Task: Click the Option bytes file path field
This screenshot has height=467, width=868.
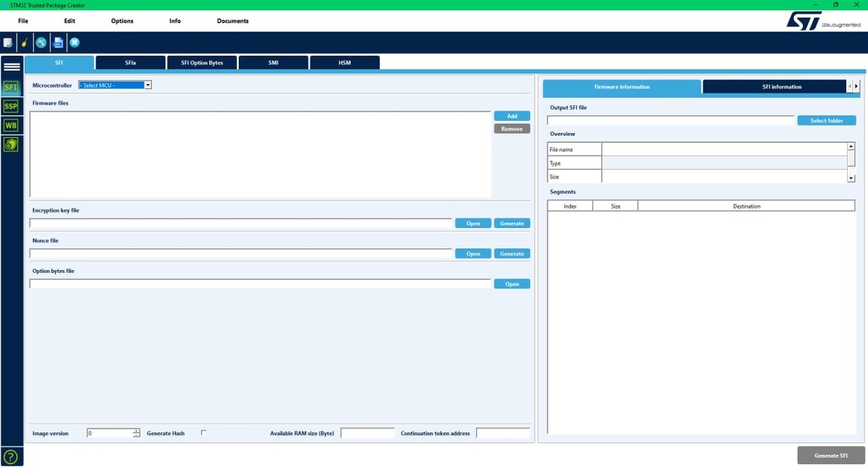Action: 260,284
